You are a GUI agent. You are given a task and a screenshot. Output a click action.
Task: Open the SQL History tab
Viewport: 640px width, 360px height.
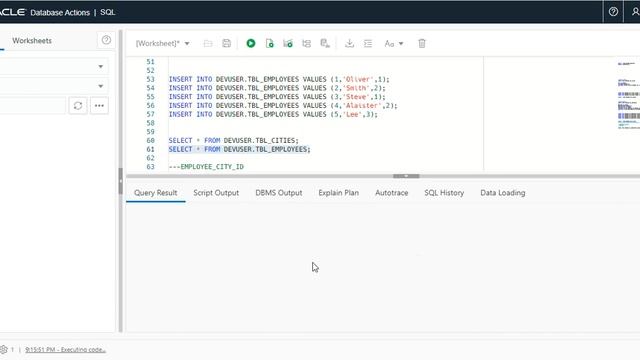click(x=444, y=193)
